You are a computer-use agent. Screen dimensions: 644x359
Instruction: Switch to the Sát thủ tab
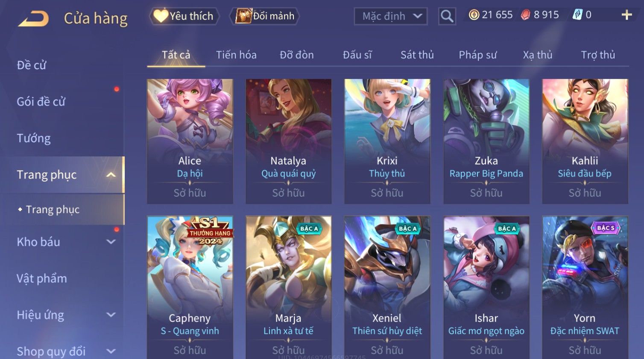point(417,55)
